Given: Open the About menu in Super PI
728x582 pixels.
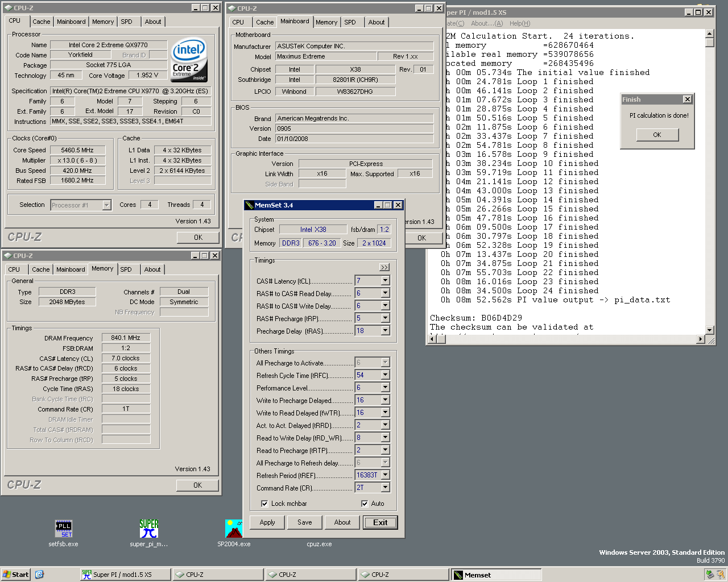Looking at the screenshot, I should pos(487,23).
